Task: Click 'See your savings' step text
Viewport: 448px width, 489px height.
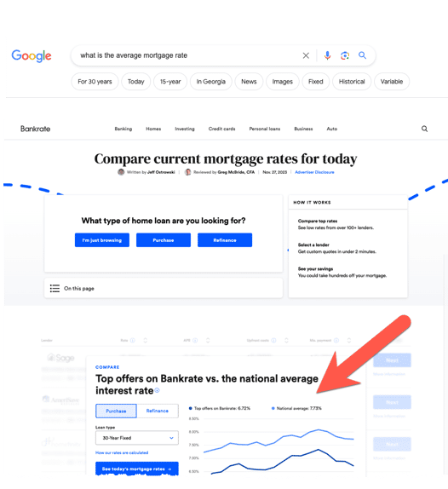Action: click(x=315, y=269)
